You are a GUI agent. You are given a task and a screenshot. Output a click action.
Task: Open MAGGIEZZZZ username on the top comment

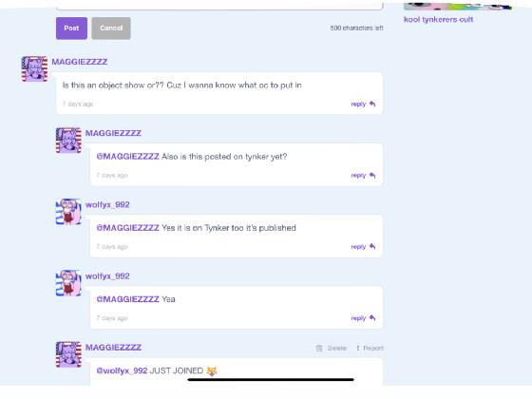coord(80,62)
